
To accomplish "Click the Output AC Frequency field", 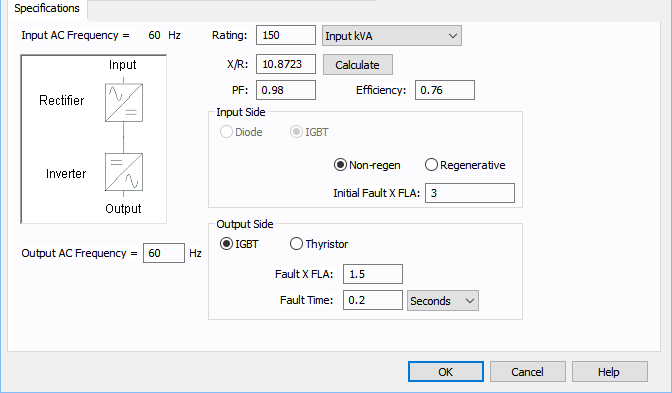I will pyautogui.click(x=164, y=253).
